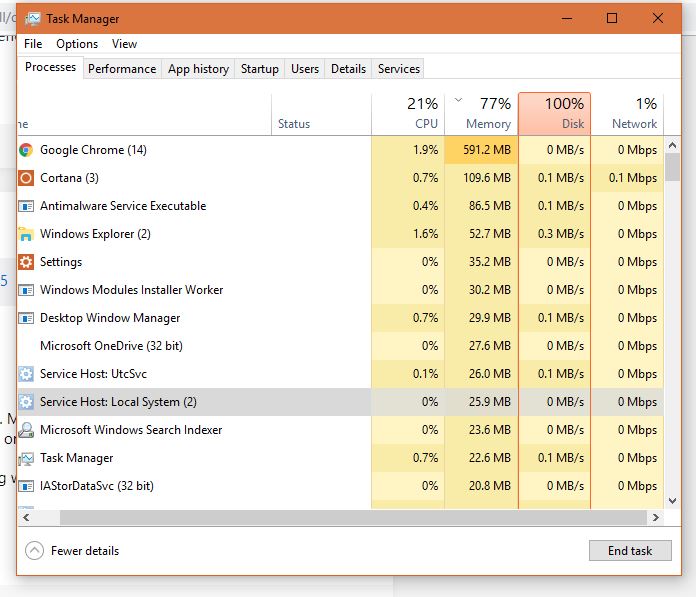Image resolution: width=696 pixels, height=597 pixels.
Task: Click the Fewer details arrow icon
Action: [x=35, y=550]
